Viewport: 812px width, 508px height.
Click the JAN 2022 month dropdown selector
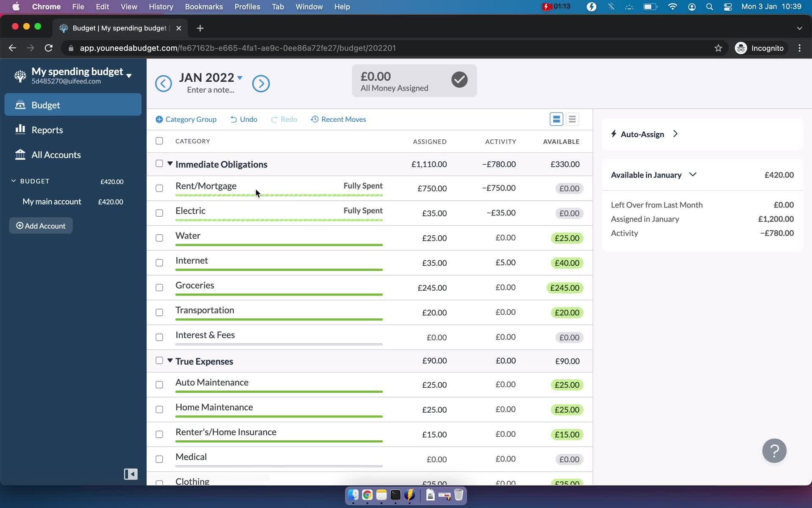coord(211,77)
